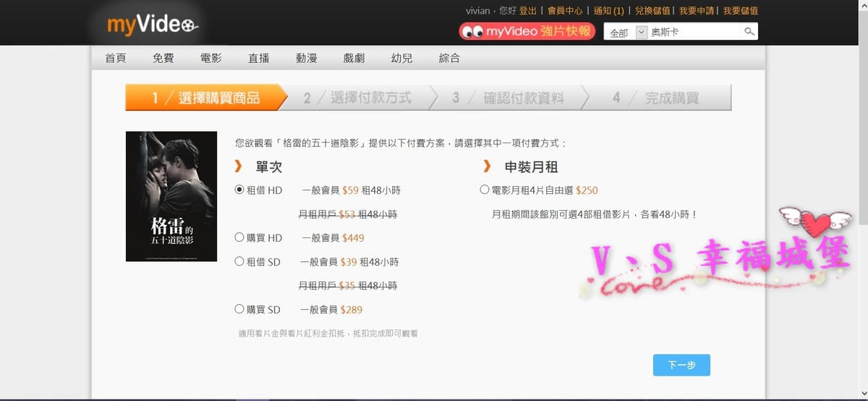Click the 我要儲值 link
This screenshot has height=401, width=868.
(x=740, y=11)
